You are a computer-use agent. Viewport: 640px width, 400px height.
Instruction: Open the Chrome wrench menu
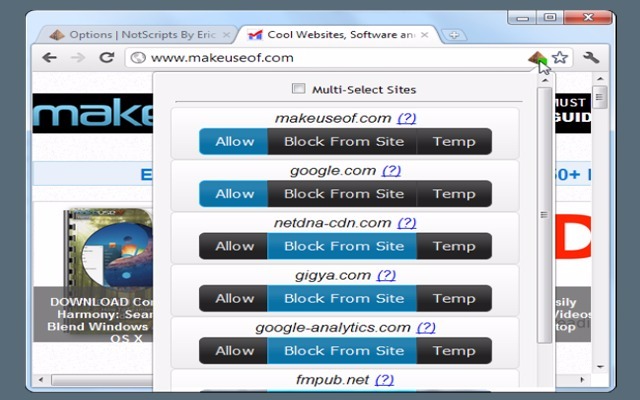591,57
